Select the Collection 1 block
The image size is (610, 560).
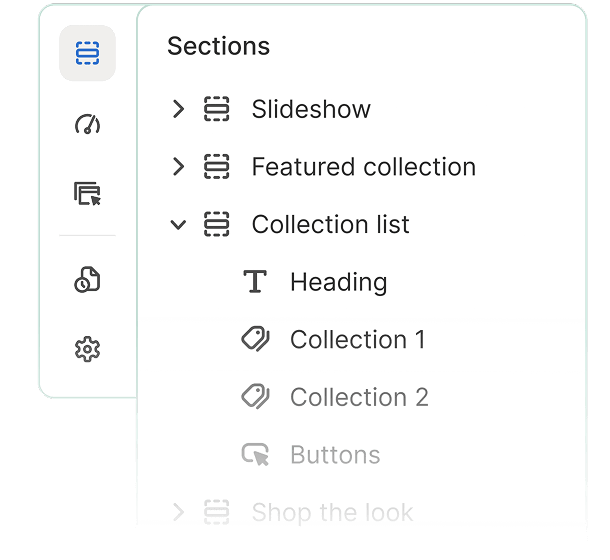pyautogui.click(x=357, y=340)
